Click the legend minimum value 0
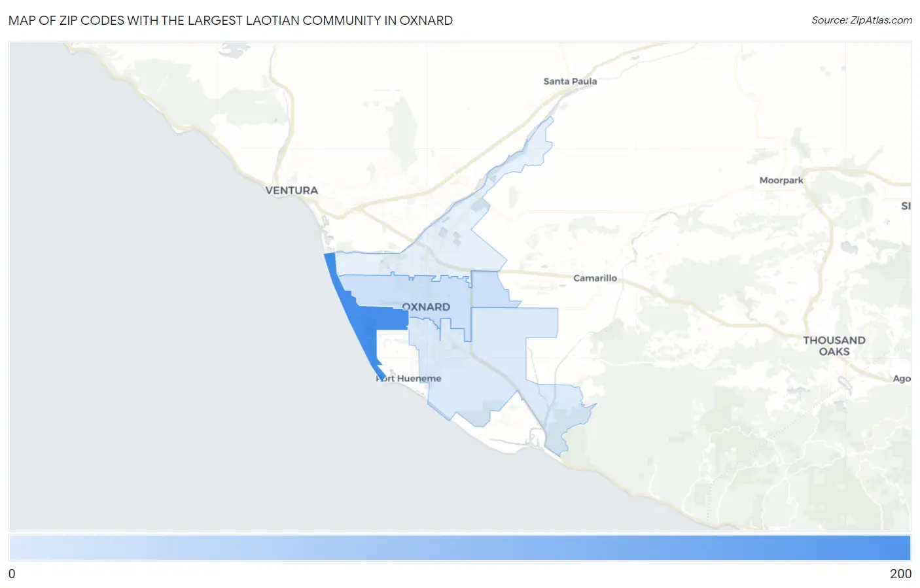This screenshot has height=588, width=920. 12,574
